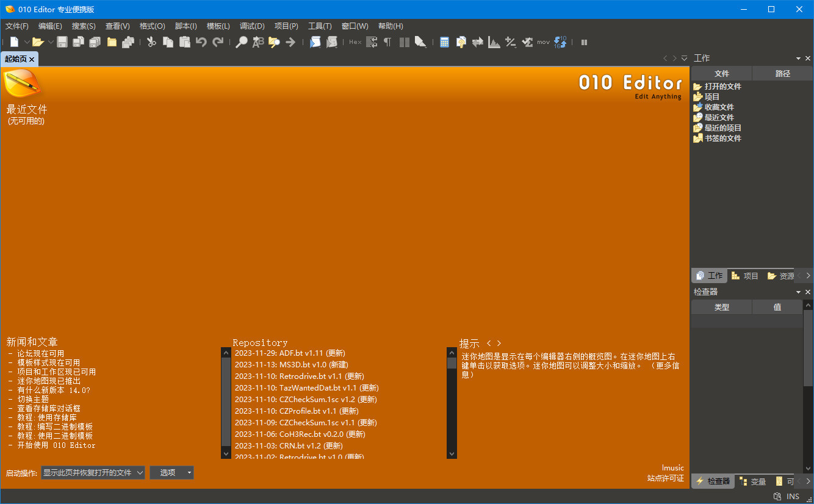
Task: Open the 站点许可证 link
Action: (x=665, y=478)
